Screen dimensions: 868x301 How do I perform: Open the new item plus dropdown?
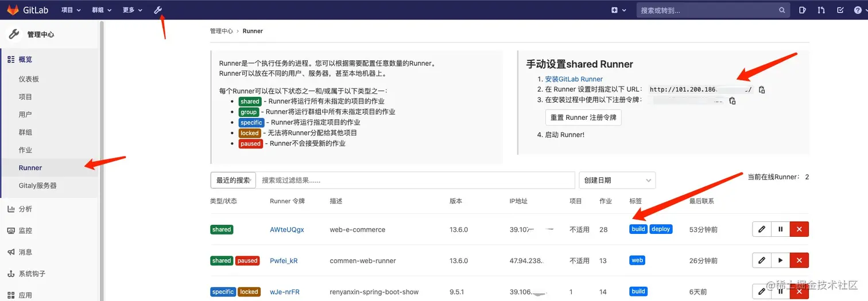(x=617, y=10)
